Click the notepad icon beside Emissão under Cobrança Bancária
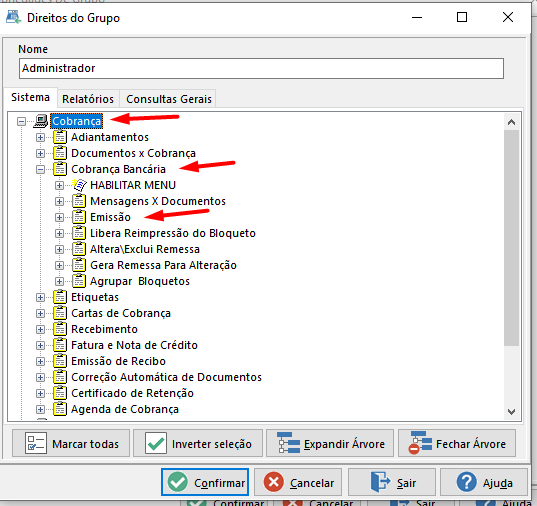 click(x=79, y=217)
